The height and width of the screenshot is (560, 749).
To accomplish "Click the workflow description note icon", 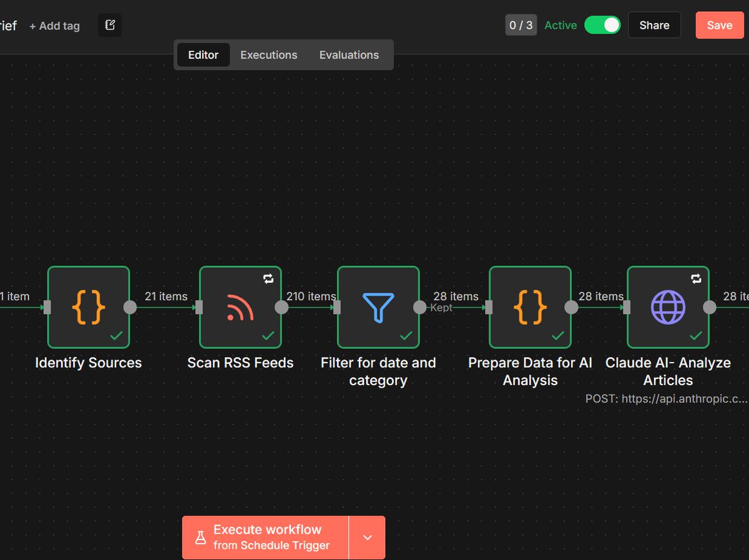I will [110, 26].
